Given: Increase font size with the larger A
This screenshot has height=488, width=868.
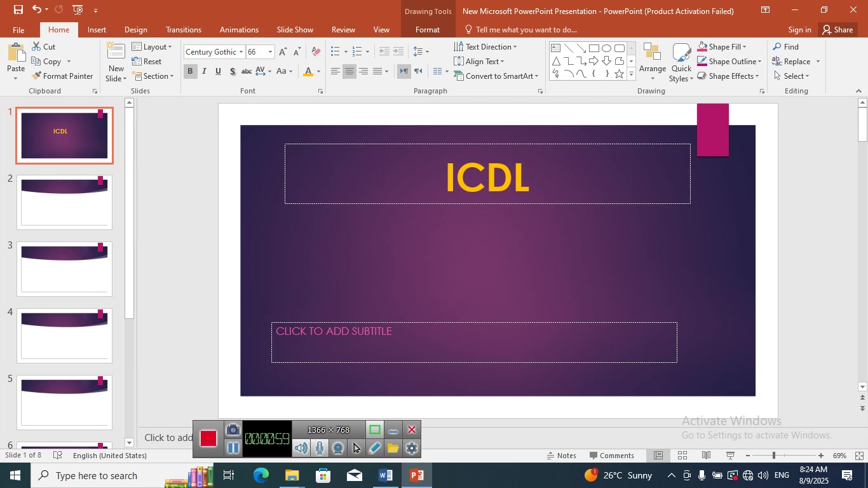Looking at the screenshot, I should point(283,52).
